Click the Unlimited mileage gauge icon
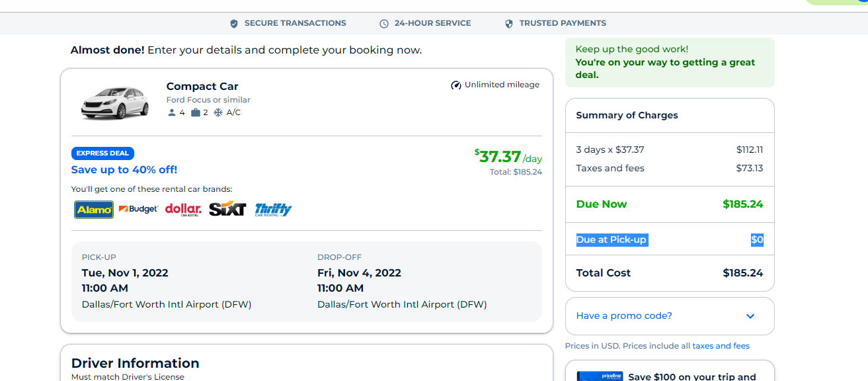This screenshot has width=868, height=381. coord(456,85)
